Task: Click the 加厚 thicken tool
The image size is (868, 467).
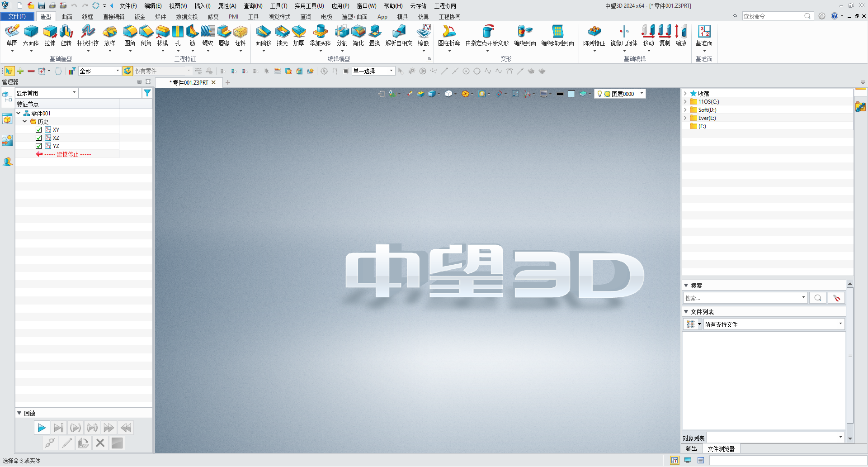Action: (298, 35)
